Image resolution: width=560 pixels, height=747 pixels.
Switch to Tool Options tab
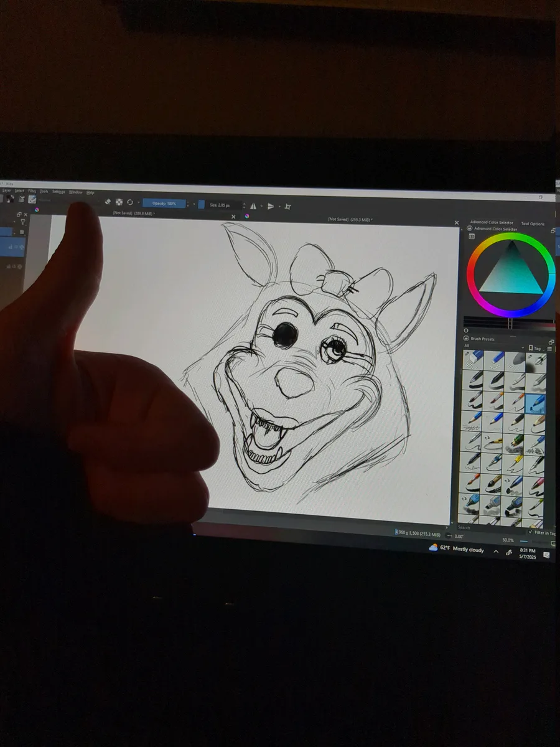pos(533,223)
